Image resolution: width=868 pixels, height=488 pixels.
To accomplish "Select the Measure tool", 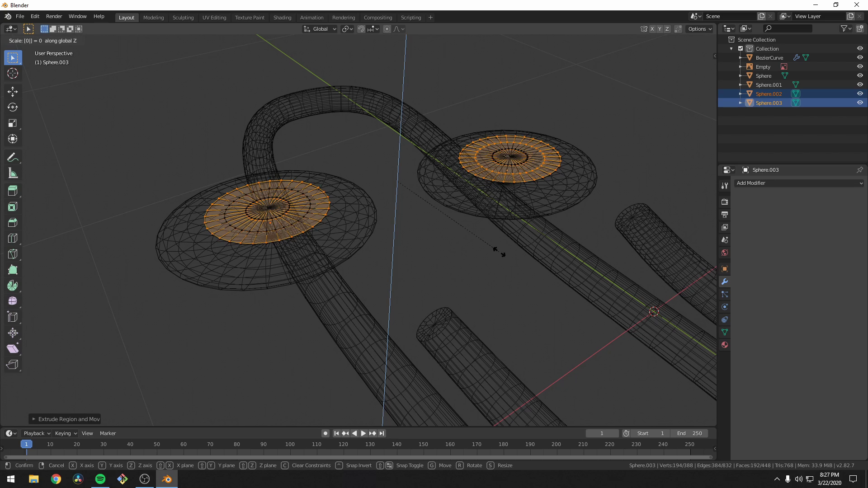I will coord(13,173).
